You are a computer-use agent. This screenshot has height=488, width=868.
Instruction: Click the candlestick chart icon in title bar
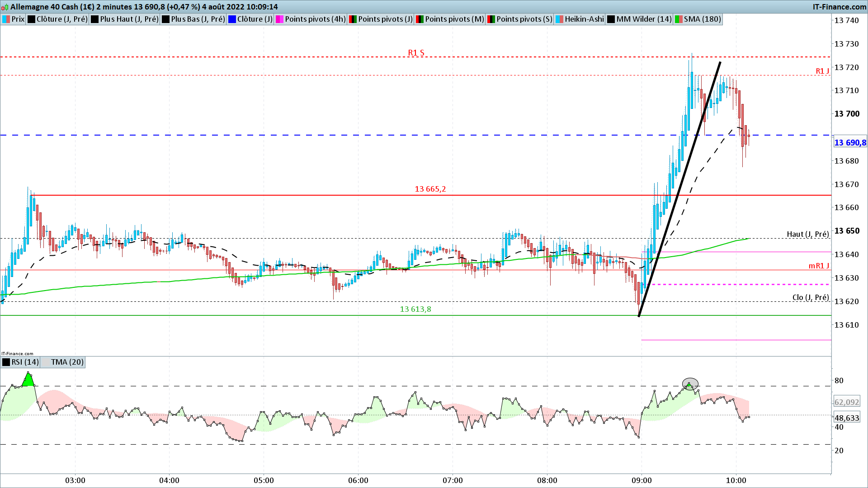point(5,7)
